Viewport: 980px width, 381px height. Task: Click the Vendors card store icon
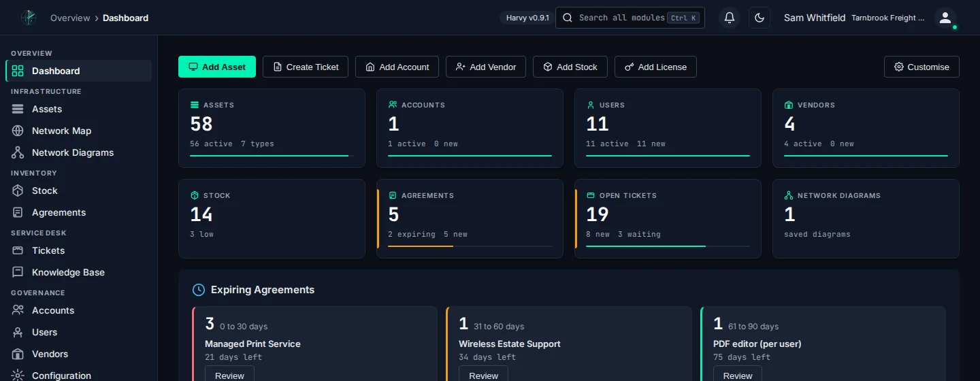pos(789,105)
